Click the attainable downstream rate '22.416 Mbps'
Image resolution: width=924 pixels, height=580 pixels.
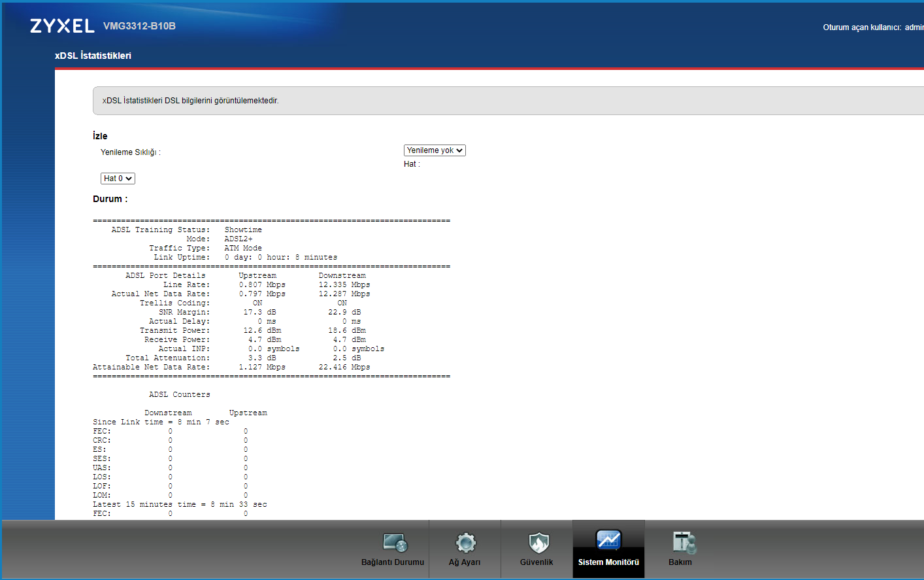344,367
